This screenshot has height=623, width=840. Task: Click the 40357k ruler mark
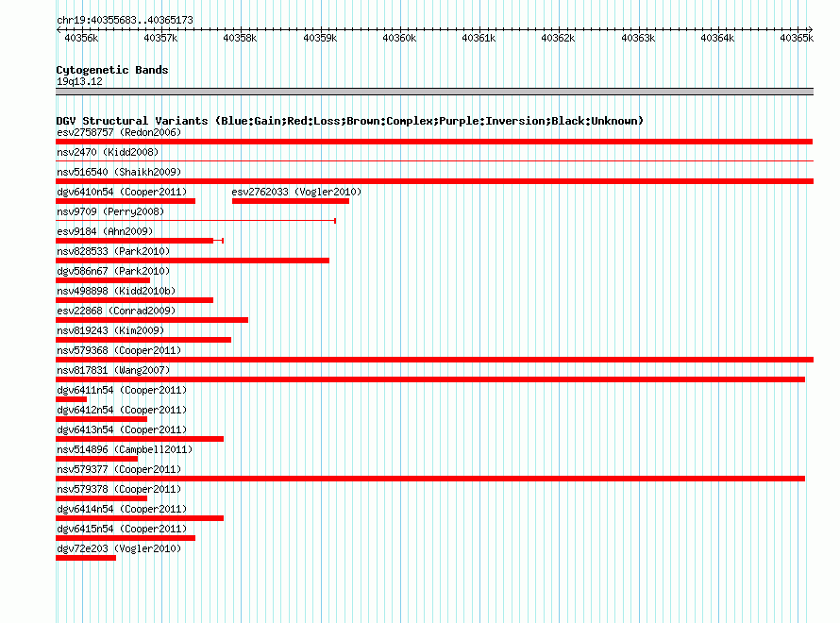point(160,38)
